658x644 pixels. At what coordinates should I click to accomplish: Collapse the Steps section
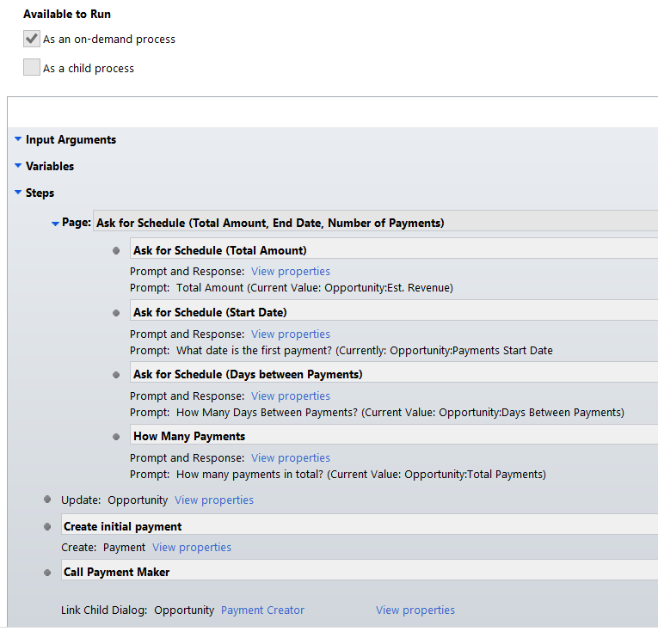tap(18, 193)
